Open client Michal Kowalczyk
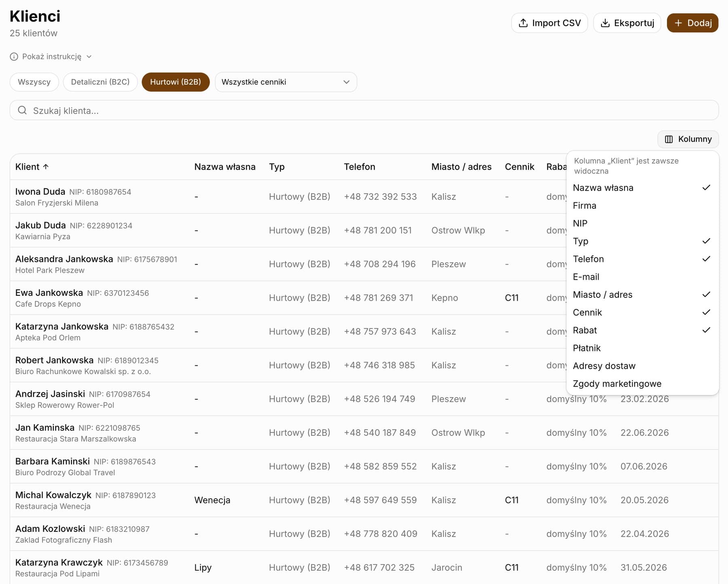Viewport: 728px width, 584px height. (x=53, y=495)
